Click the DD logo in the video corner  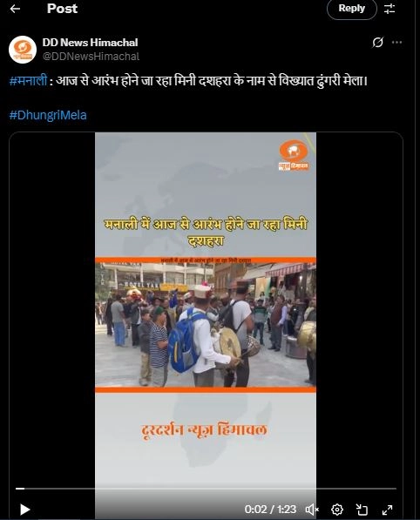tap(294, 155)
